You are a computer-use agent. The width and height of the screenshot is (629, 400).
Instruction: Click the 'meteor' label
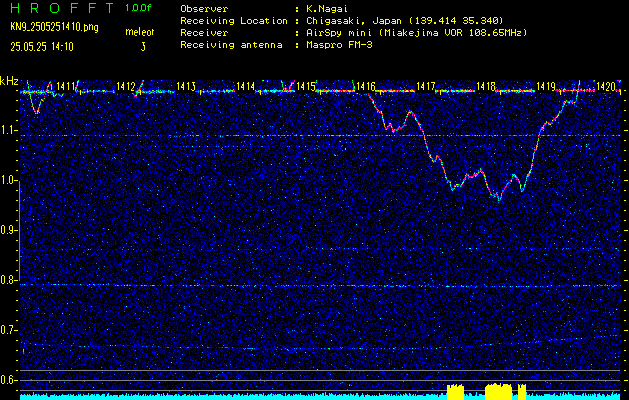(x=140, y=32)
